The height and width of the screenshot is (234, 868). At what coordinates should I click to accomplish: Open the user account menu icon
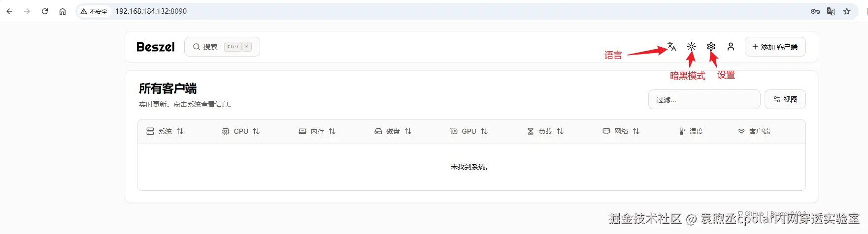731,47
